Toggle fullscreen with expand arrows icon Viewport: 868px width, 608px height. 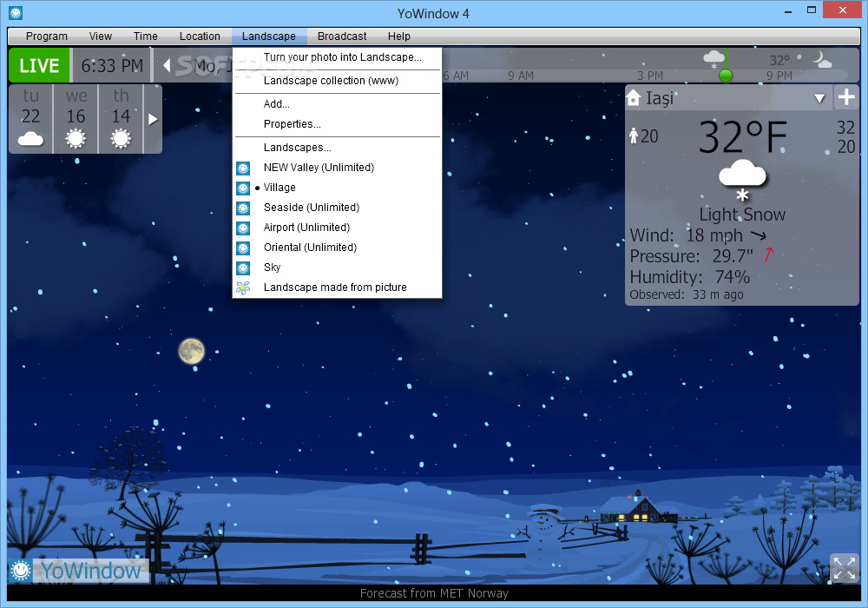(x=845, y=567)
